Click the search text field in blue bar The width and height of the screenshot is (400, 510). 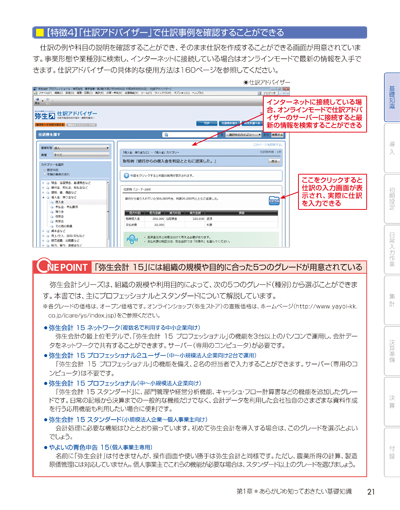[189, 135]
